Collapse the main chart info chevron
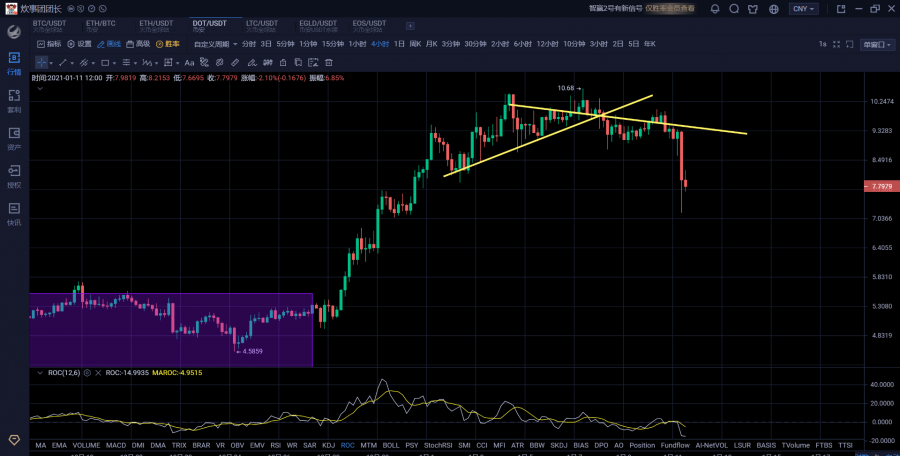The width and height of the screenshot is (900, 456). pyautogui.click(x=40, y=89)
